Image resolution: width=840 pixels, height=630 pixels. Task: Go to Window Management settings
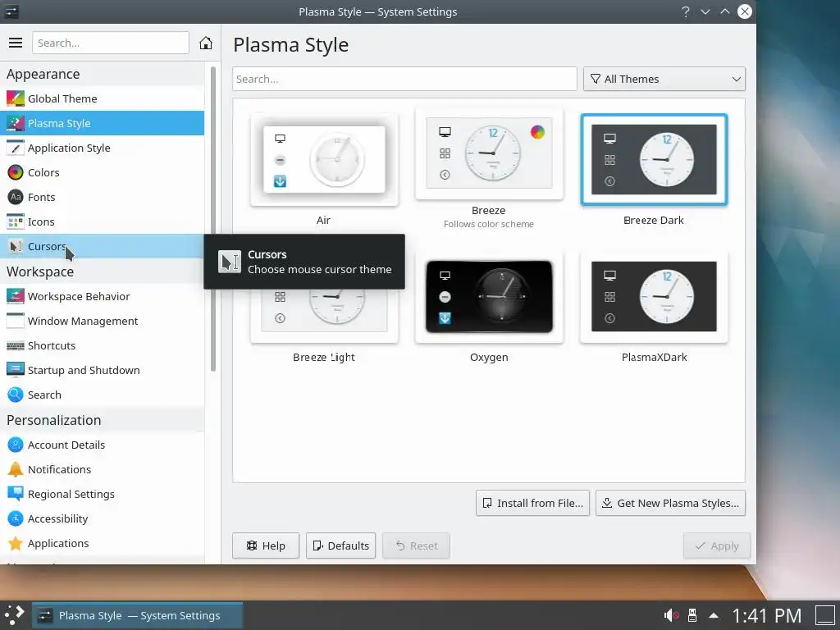[x=102, y=321]
